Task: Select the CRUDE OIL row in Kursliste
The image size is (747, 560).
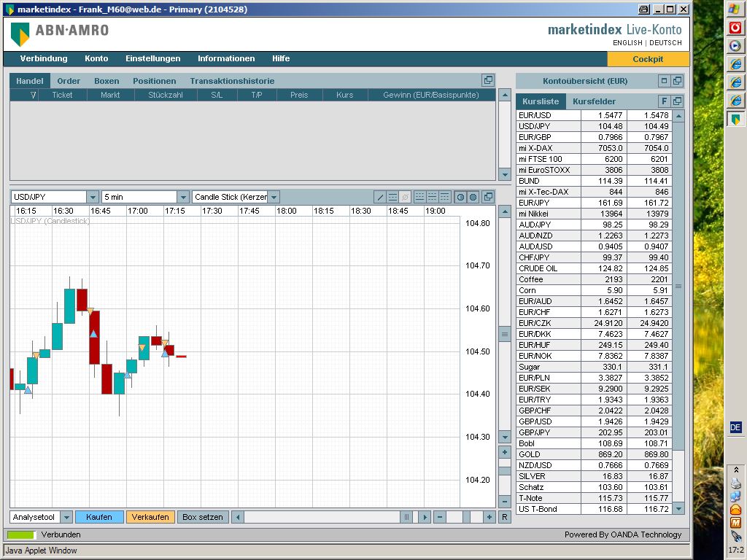Action: click(594, 268)
